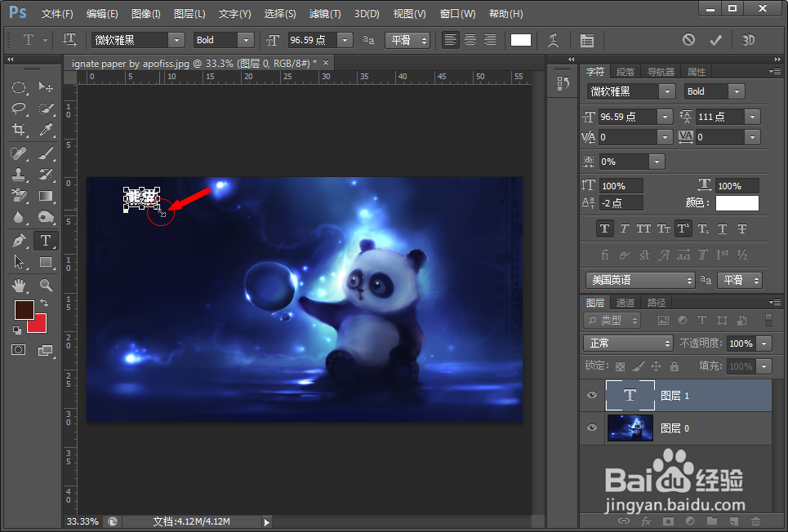Open Create Warped Text dialog
788x532 pixels.
pos(554,40)
